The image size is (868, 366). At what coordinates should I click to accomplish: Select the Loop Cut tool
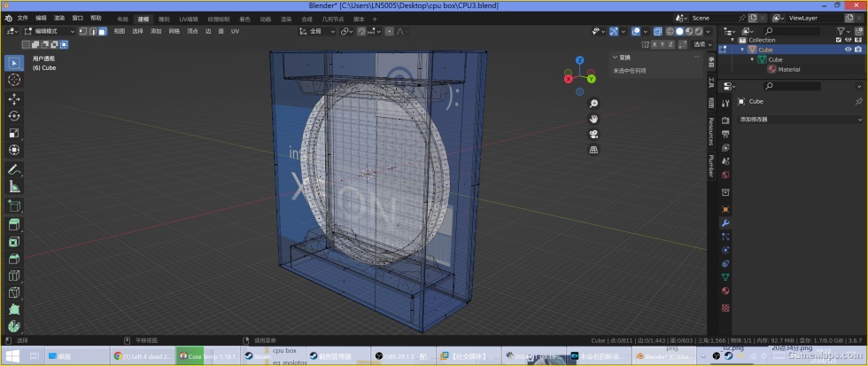coord(14,276)
